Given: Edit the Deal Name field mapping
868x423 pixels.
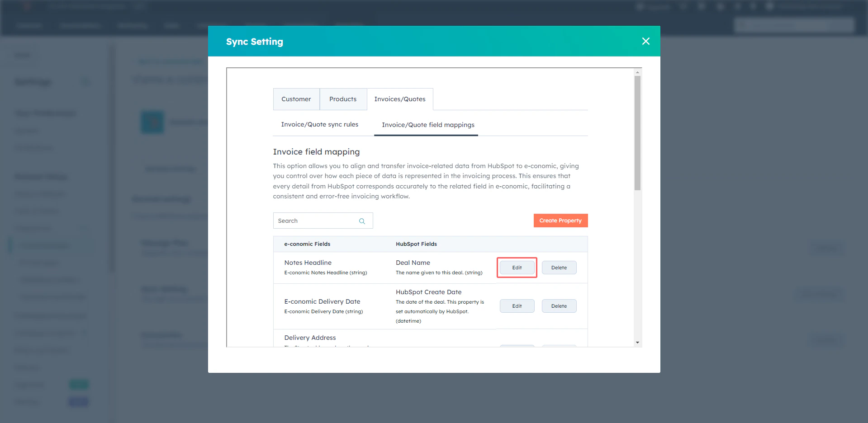Looking at the screenshot, I should click(x=517, y=267).
